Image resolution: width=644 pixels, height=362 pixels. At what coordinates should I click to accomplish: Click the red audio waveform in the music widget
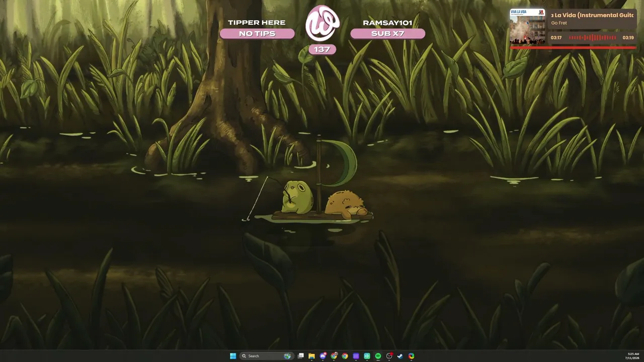tap(592, 38)
